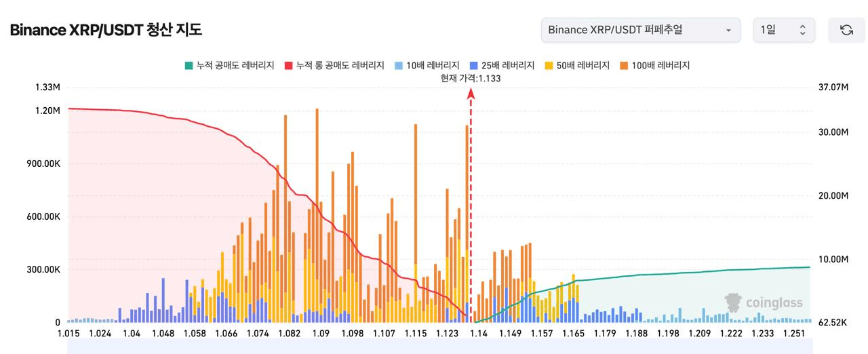
Task: Toggle 누적 롱 공매도 레버리지 legend series
Action: pyautogui.click(x=334, y=66)
